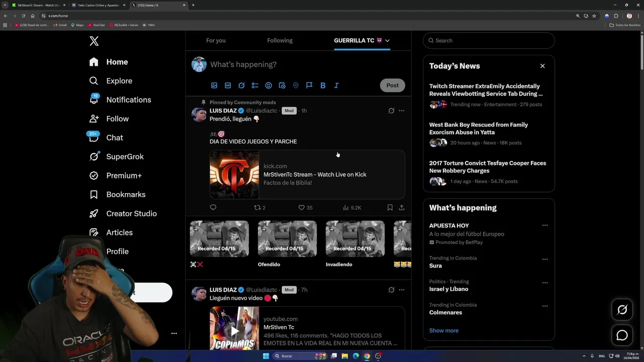
Task: Tag a location in the composer
Action: coord(296,85)
